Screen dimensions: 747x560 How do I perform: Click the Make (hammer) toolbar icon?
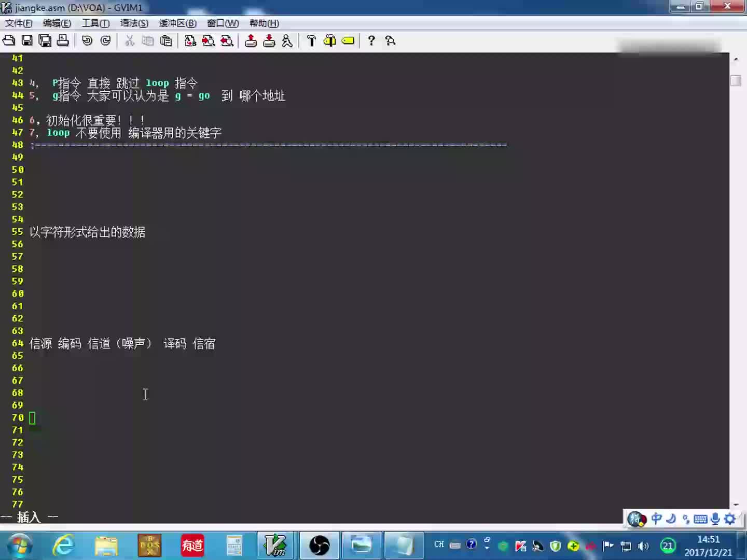(311, 40)
